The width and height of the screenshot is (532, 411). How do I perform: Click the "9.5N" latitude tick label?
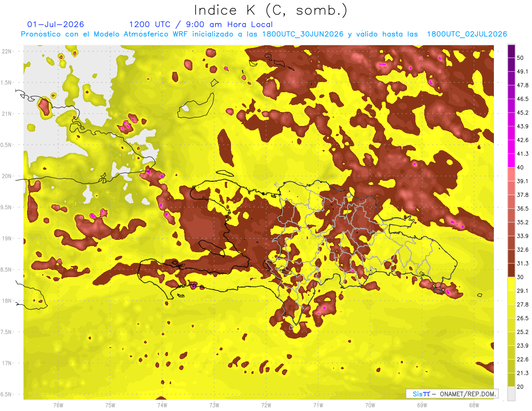(x=6, y=207)
